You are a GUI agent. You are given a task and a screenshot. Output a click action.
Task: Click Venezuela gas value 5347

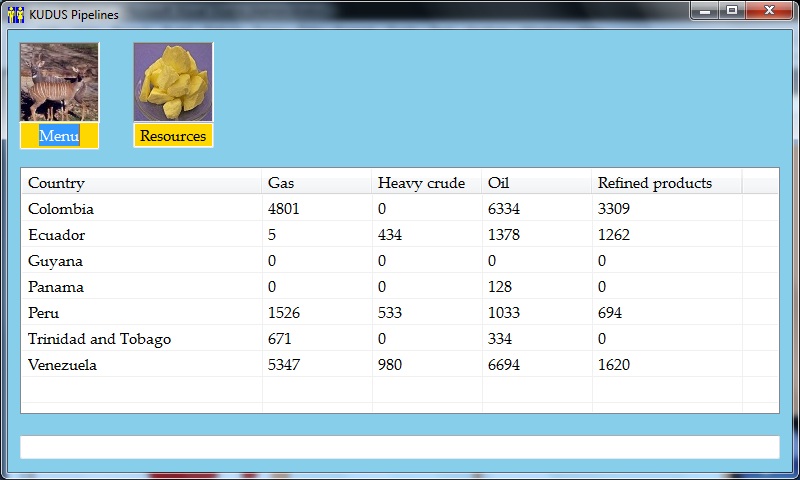[284, 365]
